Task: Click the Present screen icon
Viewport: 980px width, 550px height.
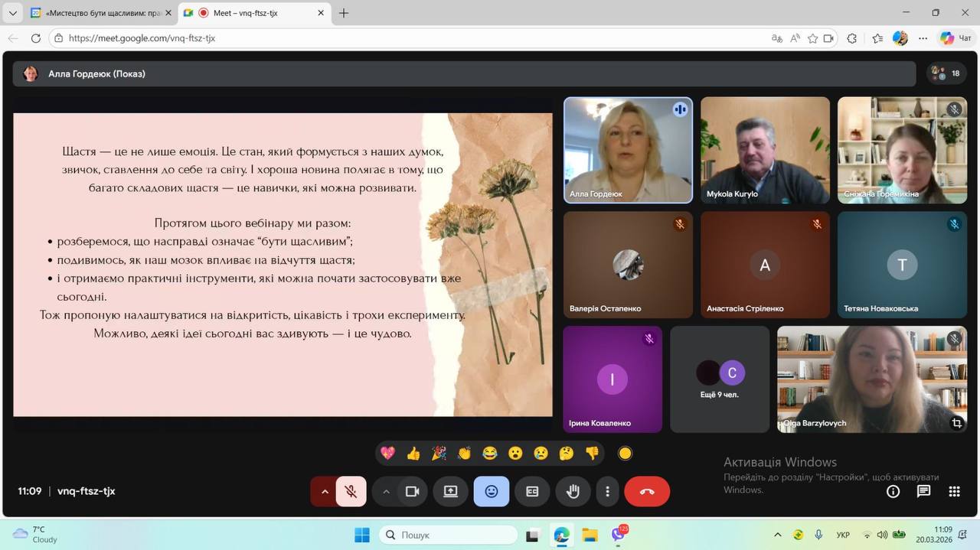Action: pos(451,492)
